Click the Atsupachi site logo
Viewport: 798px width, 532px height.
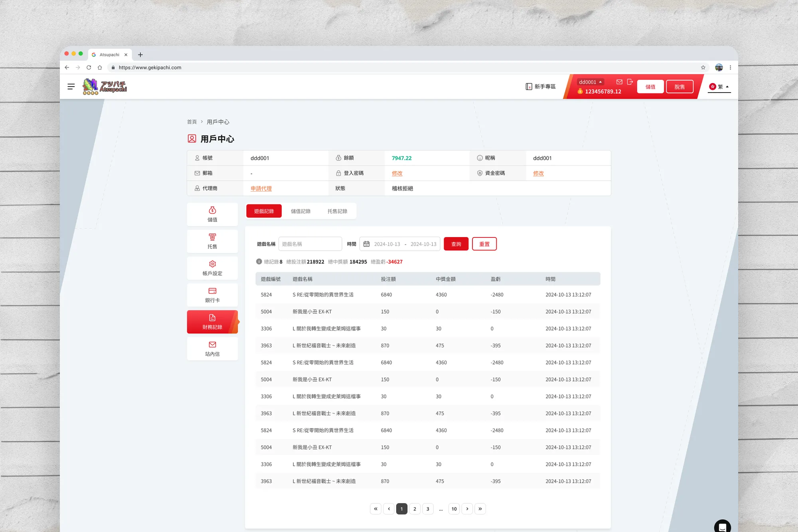105,87
